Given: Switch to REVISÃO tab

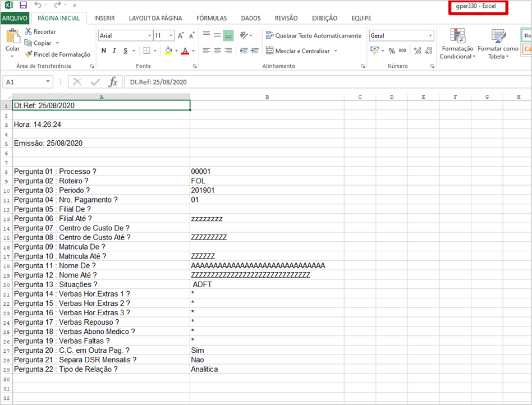Looking at the screenshot, I should 286,19.
